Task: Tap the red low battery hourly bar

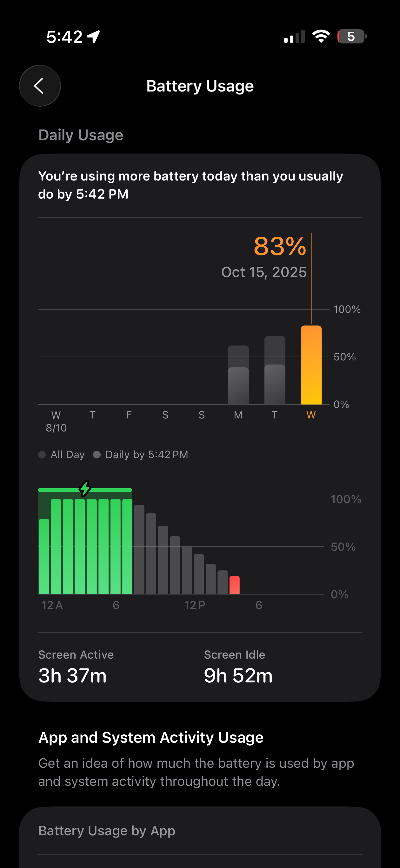Action: tap(234, 585)
